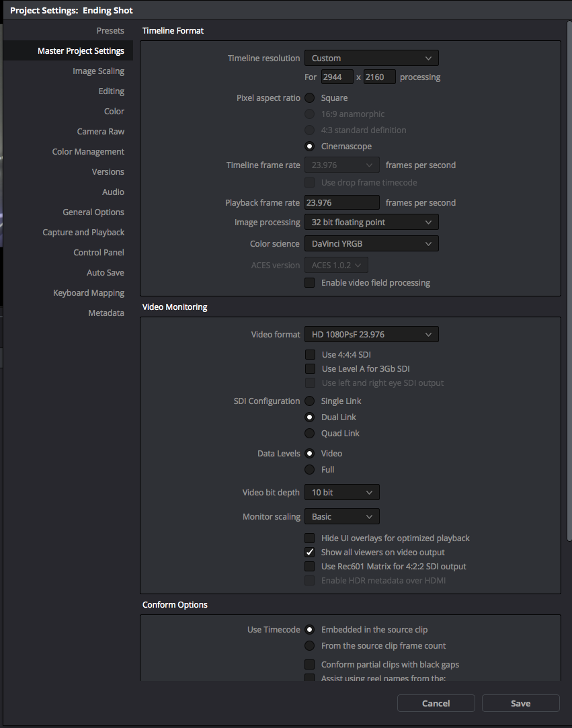Enable Hide UI overlays for optimized playback
This screenshot has height=728, width=572.
310,538
